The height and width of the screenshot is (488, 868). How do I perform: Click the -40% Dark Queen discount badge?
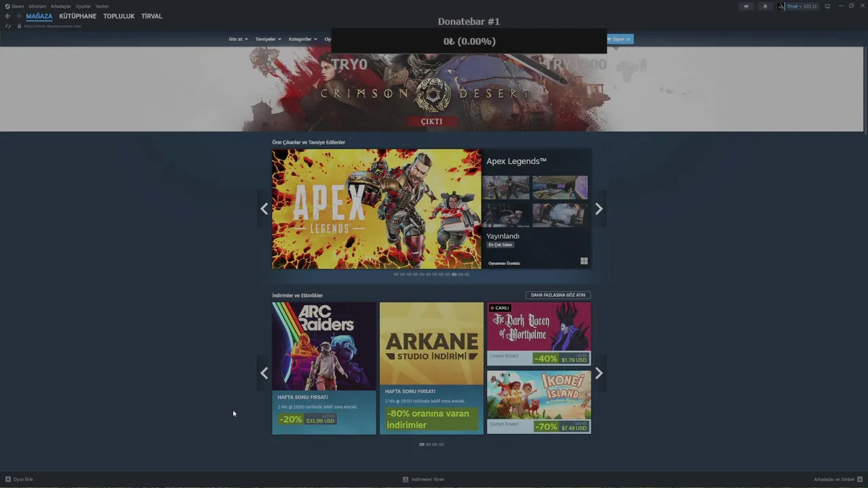546,359
